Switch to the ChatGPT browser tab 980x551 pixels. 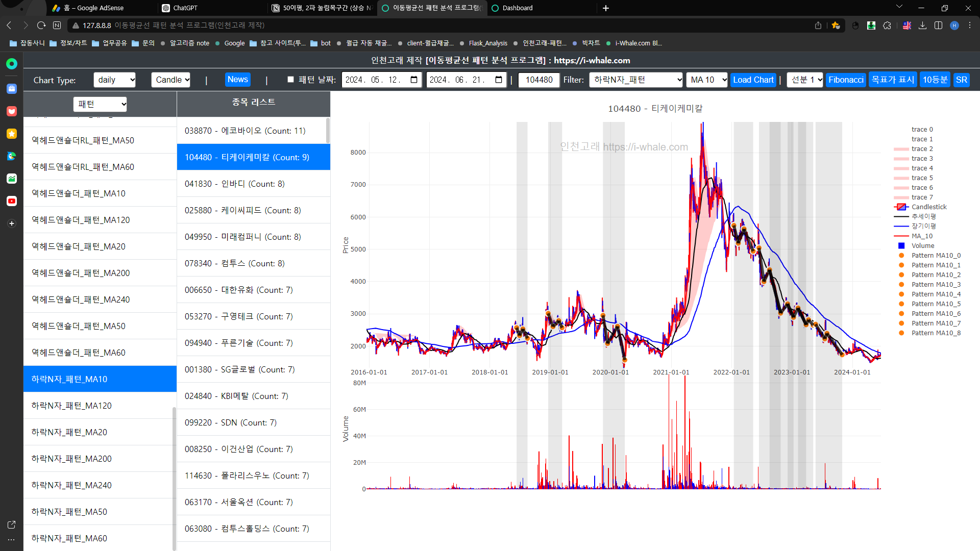tap(185, 8)
